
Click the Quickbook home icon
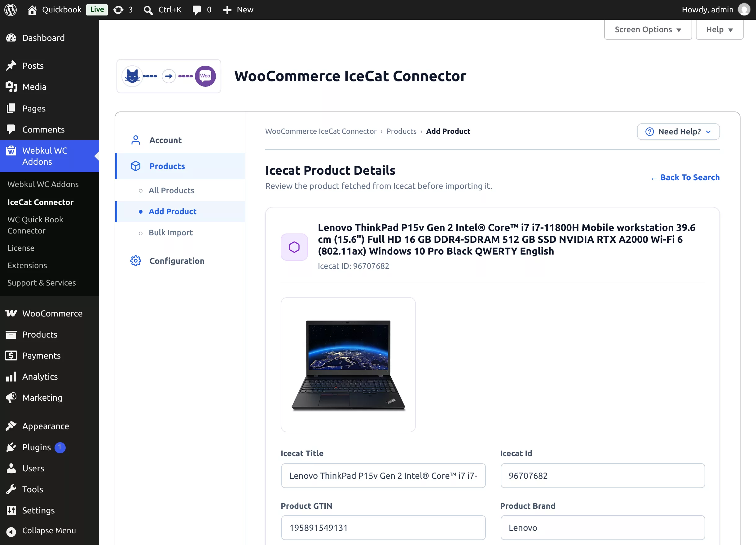tap(32, 10)
